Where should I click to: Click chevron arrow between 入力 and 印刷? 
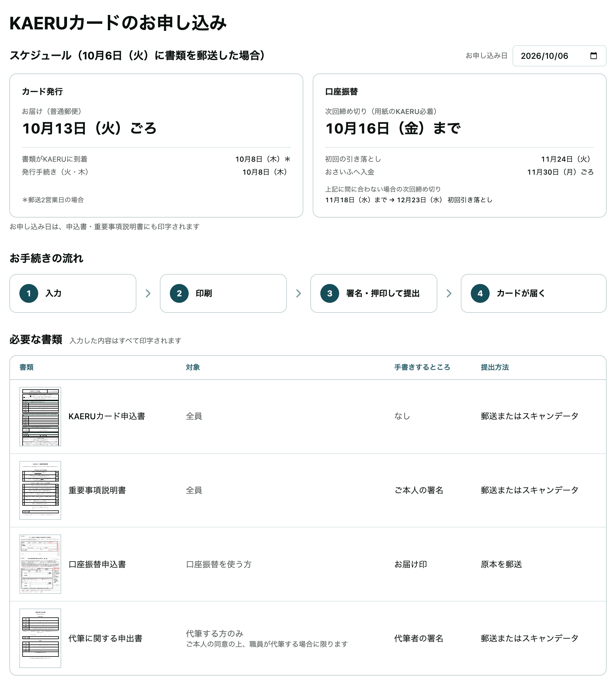click(x=148, y=293)
